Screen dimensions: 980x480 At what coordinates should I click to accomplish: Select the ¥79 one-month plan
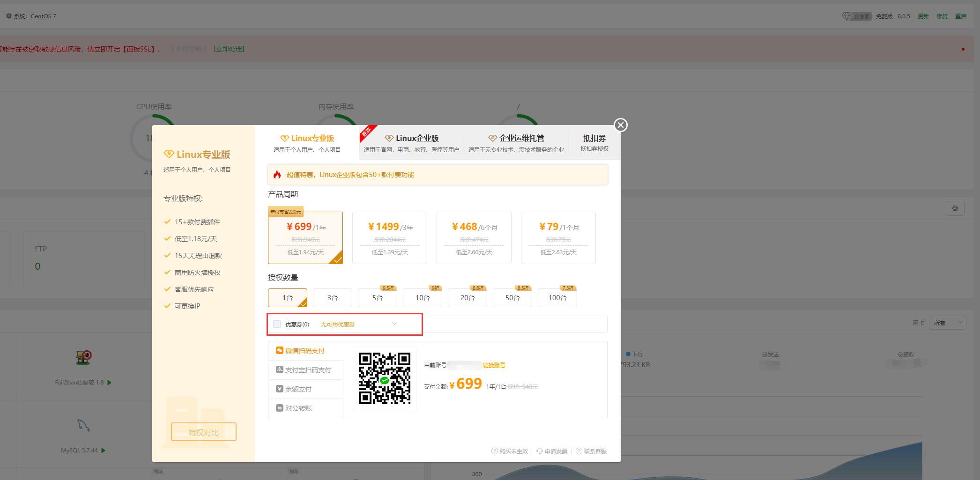[558, 238]
